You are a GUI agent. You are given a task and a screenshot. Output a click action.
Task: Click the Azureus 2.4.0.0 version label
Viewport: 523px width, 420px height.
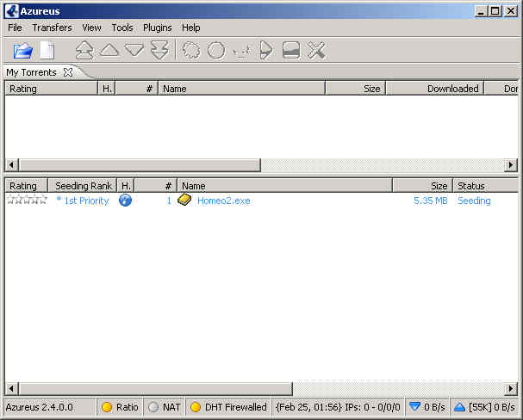tap(39, 407)
